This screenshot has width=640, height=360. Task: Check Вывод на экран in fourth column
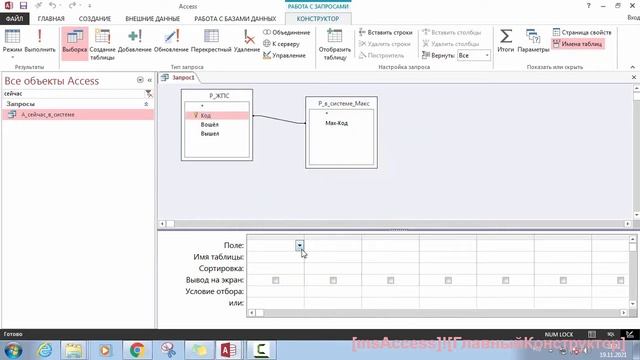(448, 280)
